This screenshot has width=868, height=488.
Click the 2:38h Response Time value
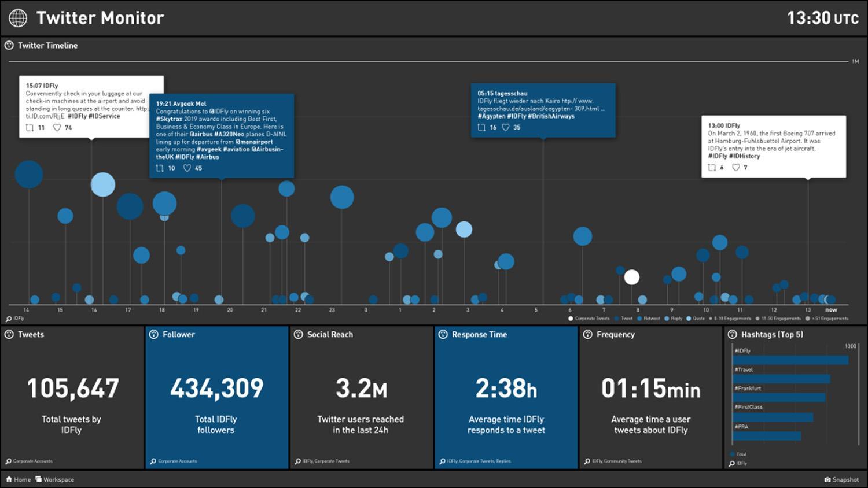pyautogui.click(x=506, y=388)
